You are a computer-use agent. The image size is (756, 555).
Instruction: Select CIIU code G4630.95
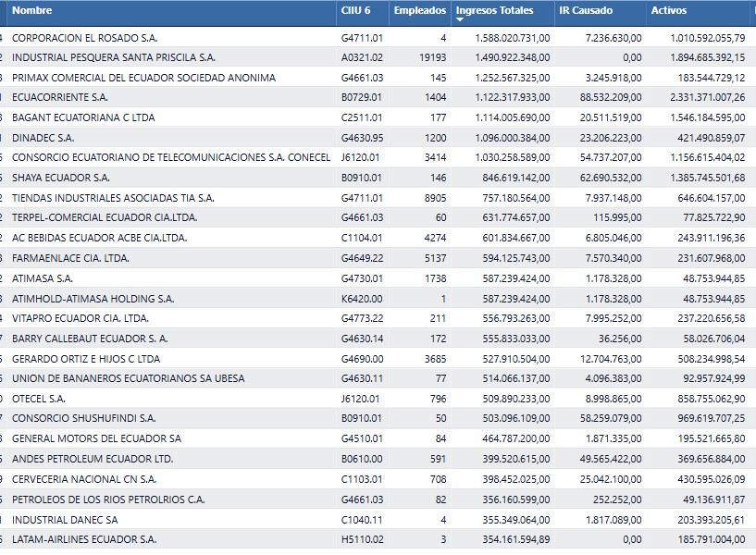pos(362,138)
